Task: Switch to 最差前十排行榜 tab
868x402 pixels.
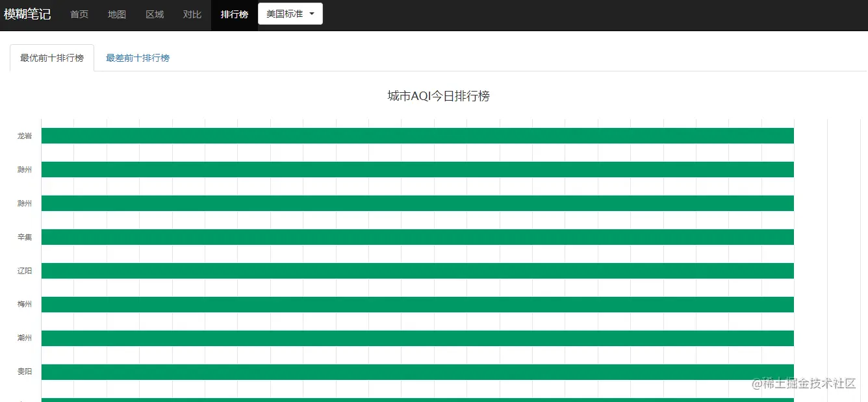Action: pyautogui.click(x=138, y=58)
